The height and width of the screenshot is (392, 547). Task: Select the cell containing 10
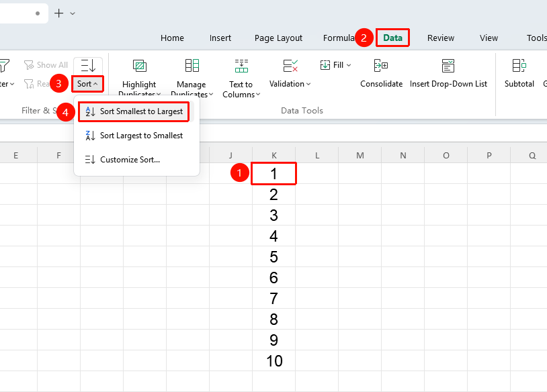point(274,360)
